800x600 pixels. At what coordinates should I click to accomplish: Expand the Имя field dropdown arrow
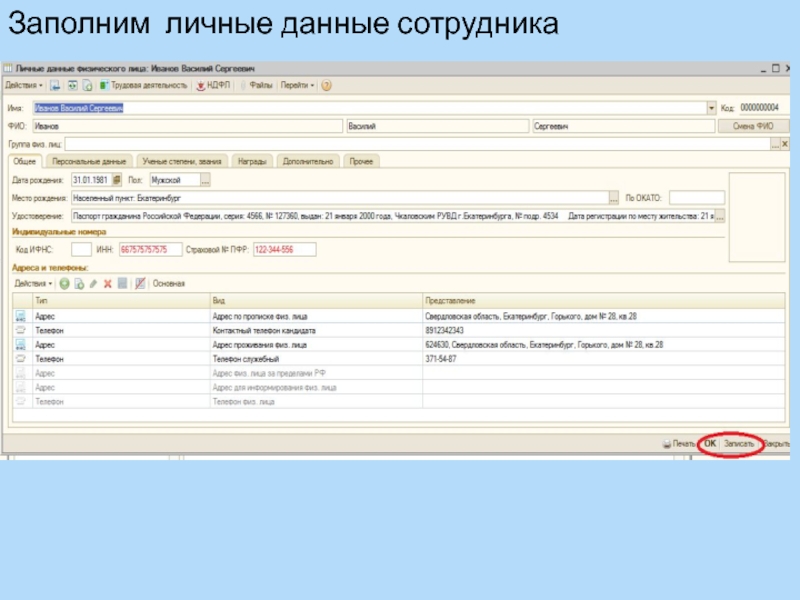pyautogui.click(x=712, y=108)
